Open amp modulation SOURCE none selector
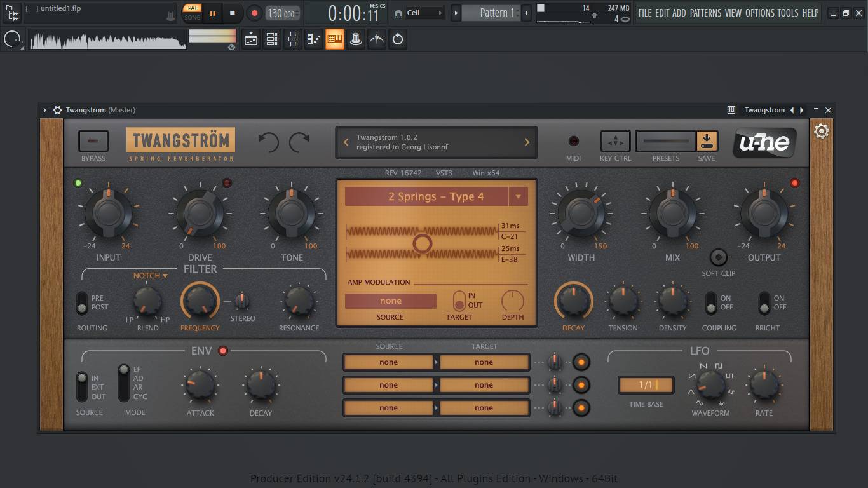Screen dimensions: 868x488 point(391,301)
